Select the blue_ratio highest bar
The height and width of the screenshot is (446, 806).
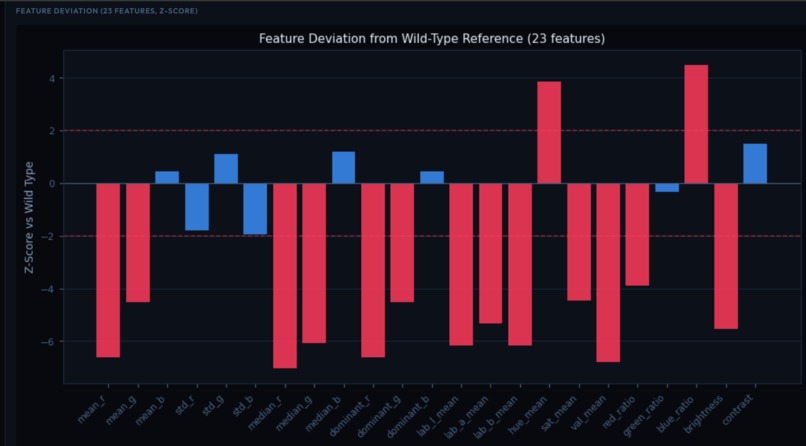(697, 124)
